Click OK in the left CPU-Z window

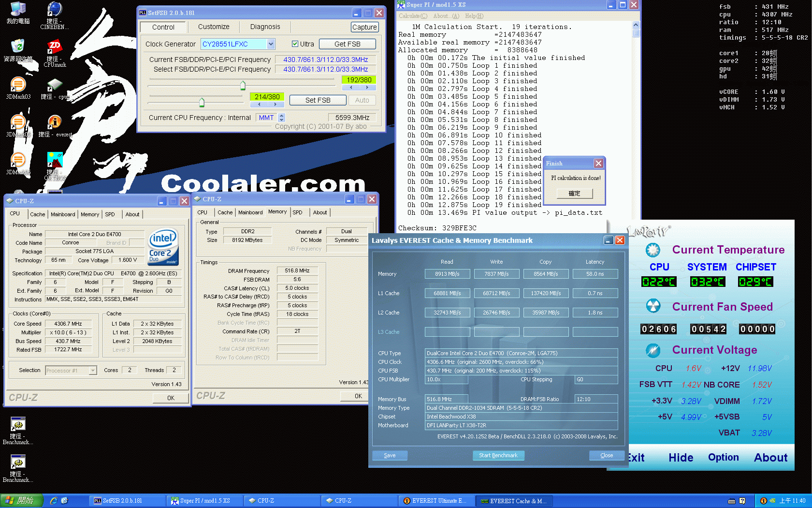click(x=171, y=398)
